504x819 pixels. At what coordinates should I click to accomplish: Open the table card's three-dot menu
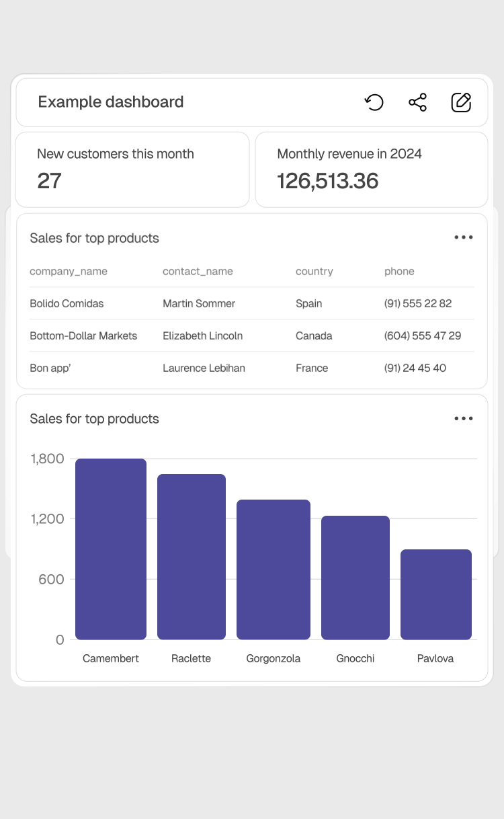coord(464,237)
